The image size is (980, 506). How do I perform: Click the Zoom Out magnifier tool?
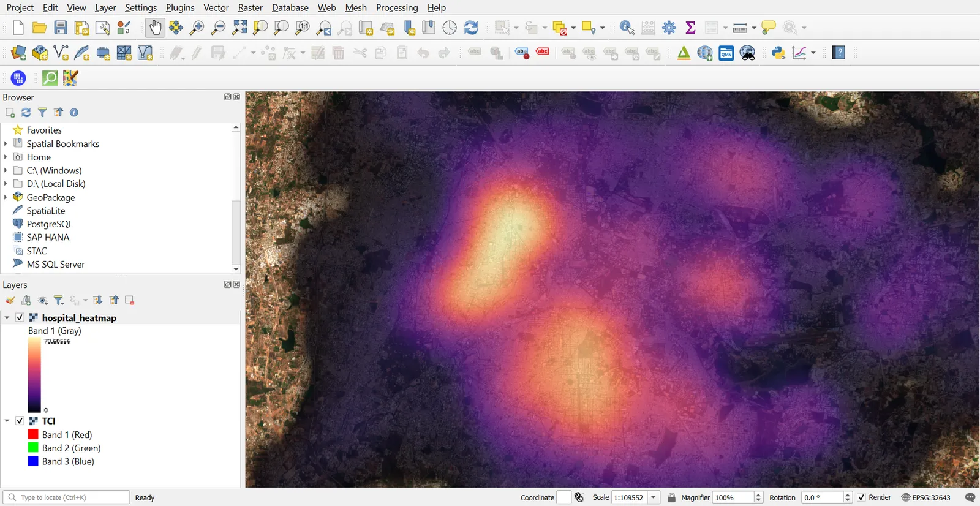point(218,28)
